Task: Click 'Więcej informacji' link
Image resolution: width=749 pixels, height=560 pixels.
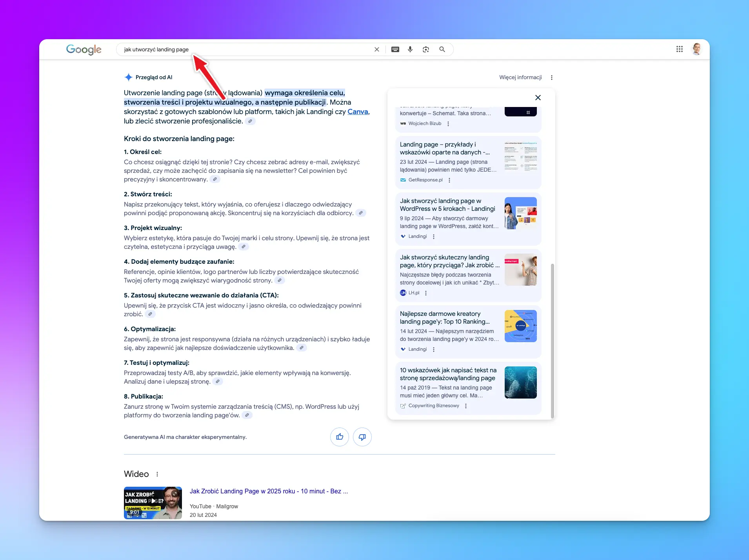Action: click(520, 78)
